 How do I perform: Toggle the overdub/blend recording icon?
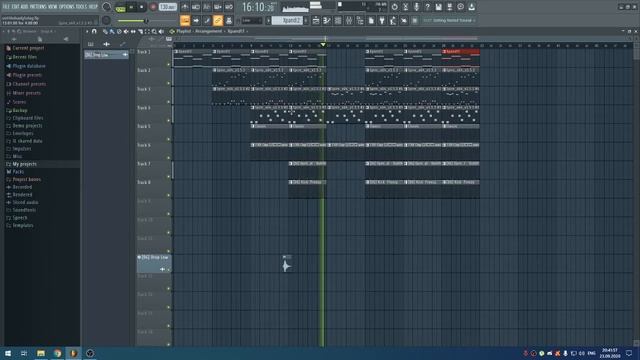pyautogui.click(x=218, y=7)
